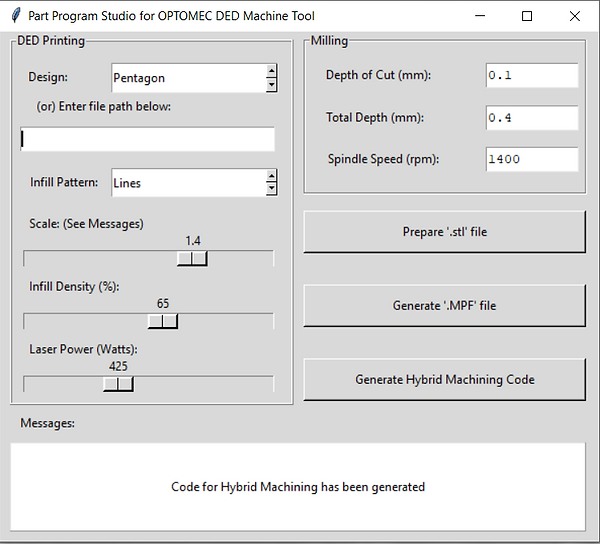Click the Scale value 1.4 label

coord(193,241)
